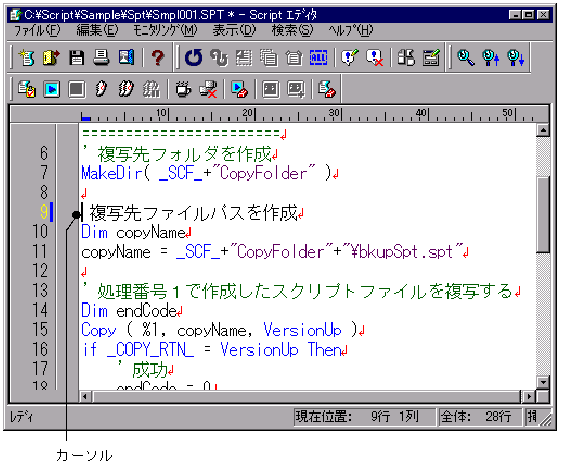
Task: Open the 編集(E) menu
Action: click(97, 31)
